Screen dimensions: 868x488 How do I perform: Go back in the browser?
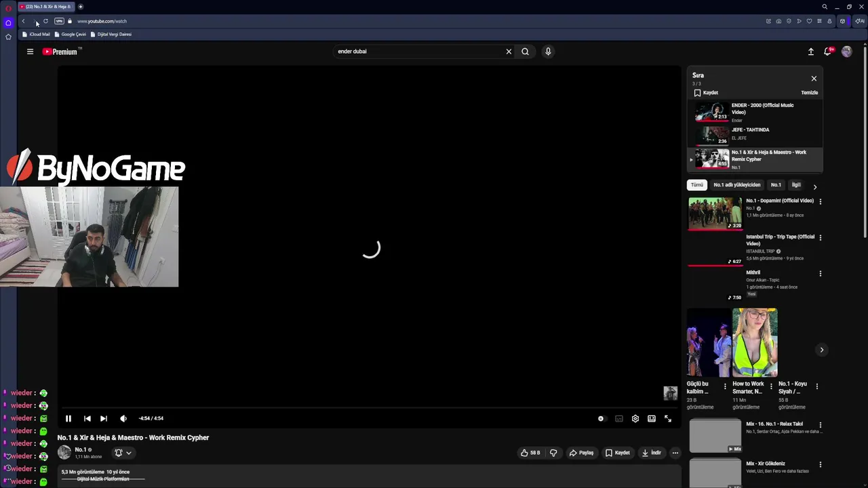click(23, 21)
